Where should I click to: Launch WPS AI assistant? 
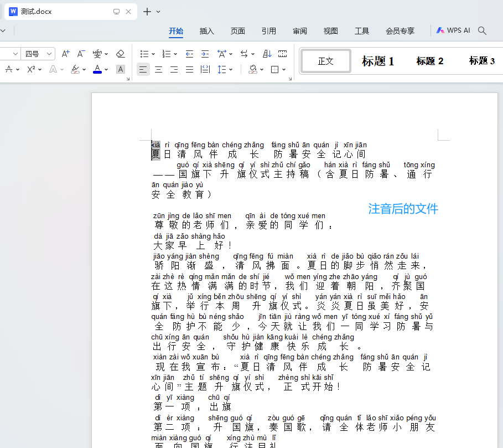point(453,30)
